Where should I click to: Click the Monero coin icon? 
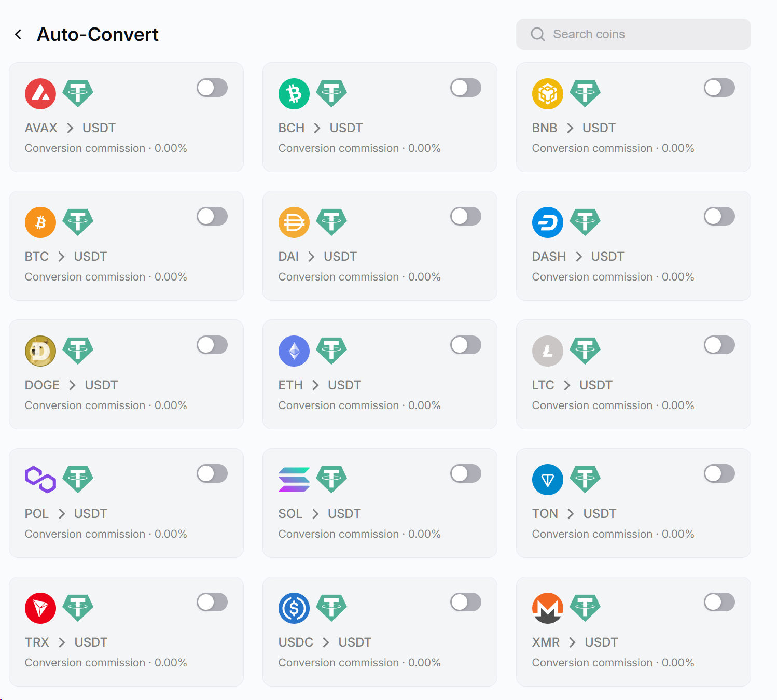548,608
